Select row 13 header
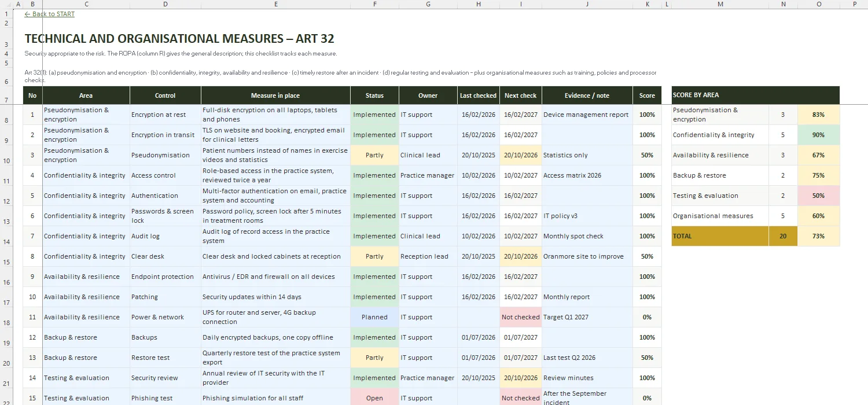868x405 pixels. tap(5, 215)
